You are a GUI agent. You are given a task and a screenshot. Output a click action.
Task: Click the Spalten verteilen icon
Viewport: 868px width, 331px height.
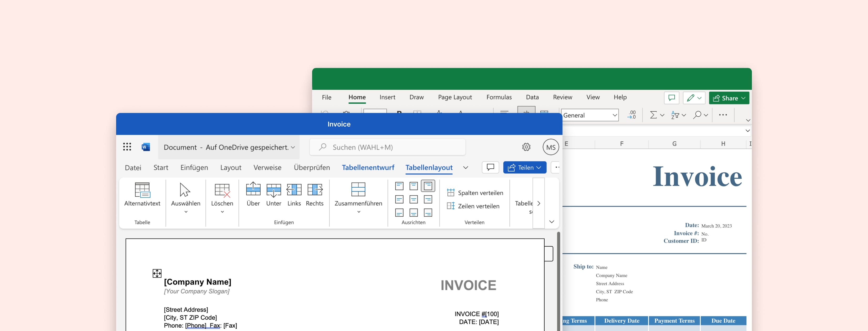point(451,193)
